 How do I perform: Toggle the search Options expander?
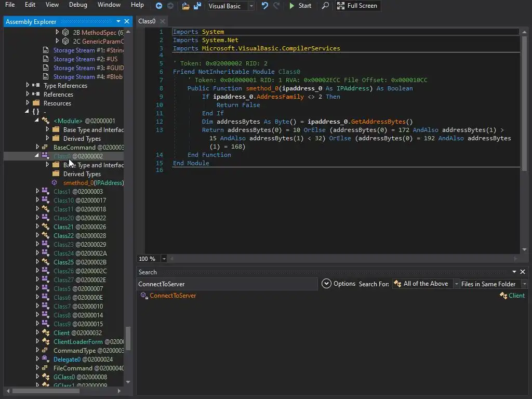326,284
